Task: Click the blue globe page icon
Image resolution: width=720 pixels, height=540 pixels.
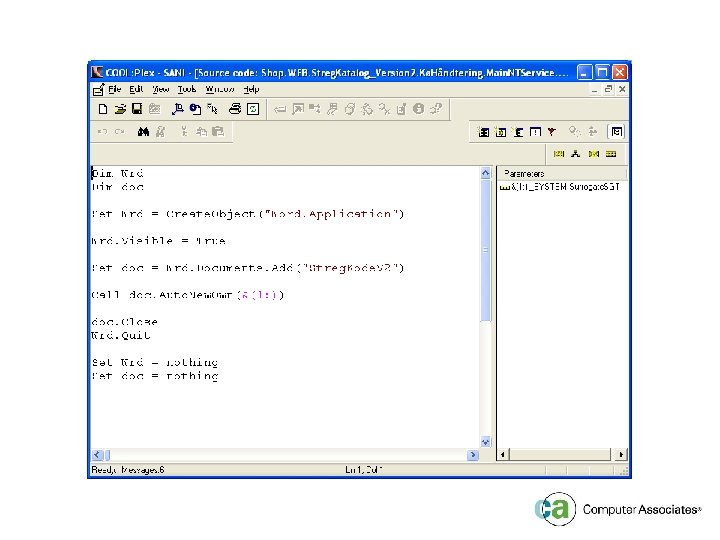Action: tap(195, 109)
